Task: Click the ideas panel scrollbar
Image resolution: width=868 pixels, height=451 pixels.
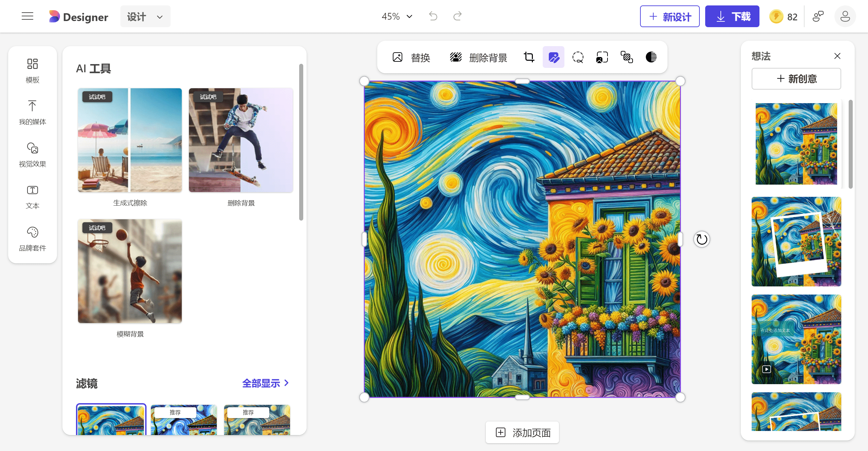Action: pyautogui.click(x=850, y=144)
